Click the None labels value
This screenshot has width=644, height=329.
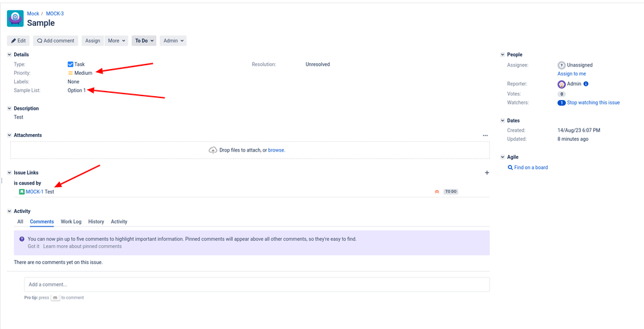(74, 82)
